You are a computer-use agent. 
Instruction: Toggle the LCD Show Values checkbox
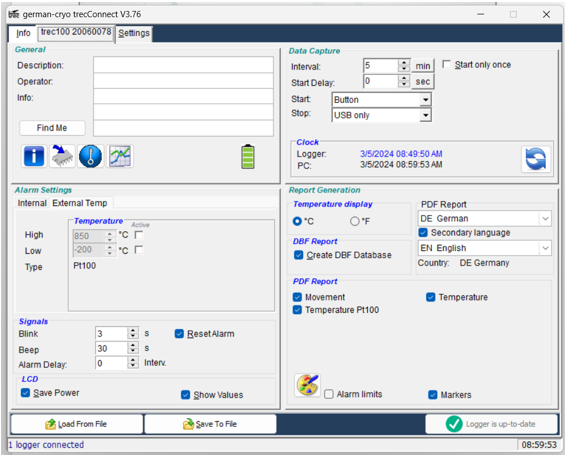point(185,395)
